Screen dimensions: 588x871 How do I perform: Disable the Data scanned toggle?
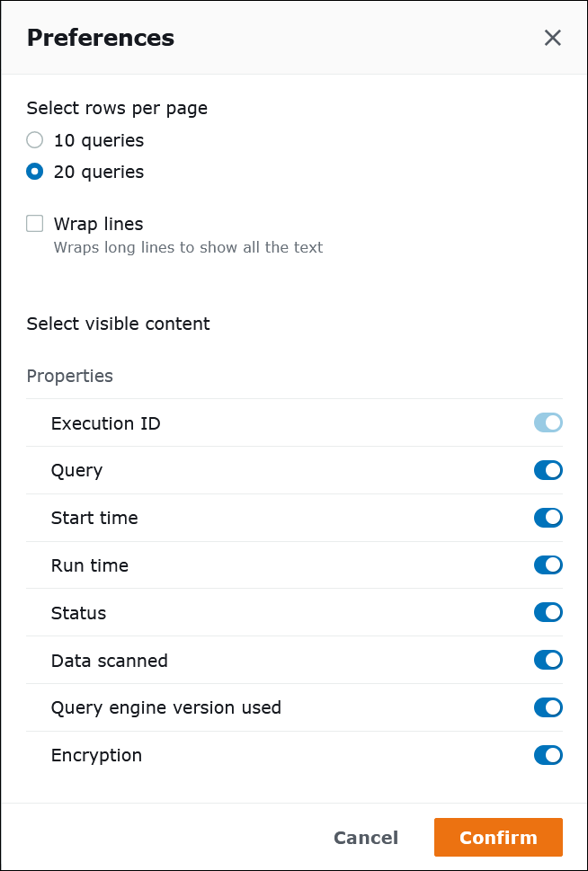[548, 660]
